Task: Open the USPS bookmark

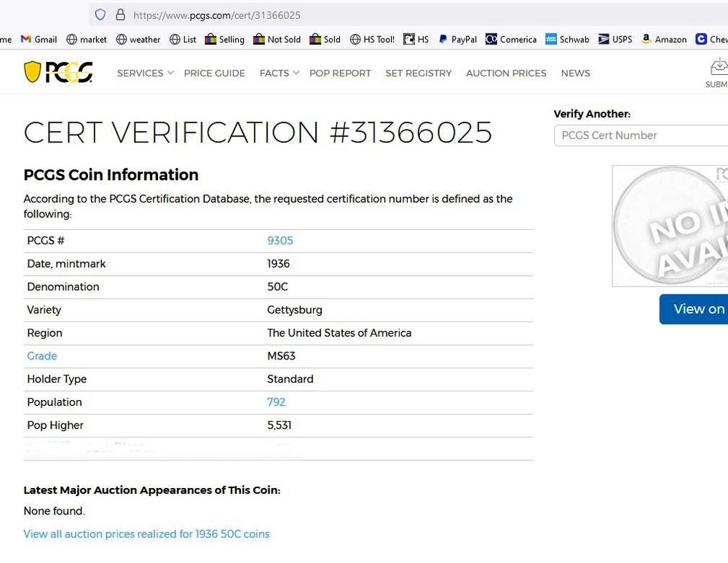Action: (x=615, y=39)
